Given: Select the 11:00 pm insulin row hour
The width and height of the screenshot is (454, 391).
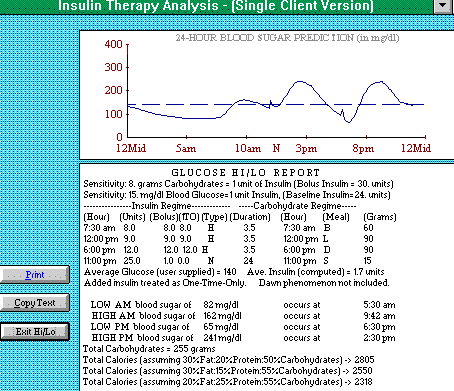Looking at the screenshot, I should [x=100, y=261].
